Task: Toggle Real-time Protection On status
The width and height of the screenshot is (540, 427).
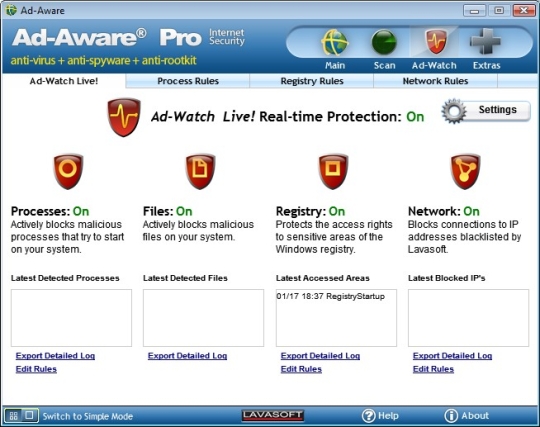Action: [x=415, y=117]
